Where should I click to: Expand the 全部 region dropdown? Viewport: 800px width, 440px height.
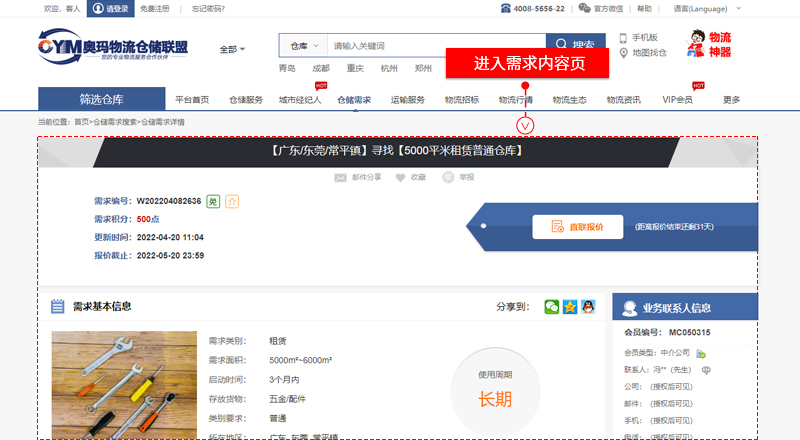pos(232,49)
